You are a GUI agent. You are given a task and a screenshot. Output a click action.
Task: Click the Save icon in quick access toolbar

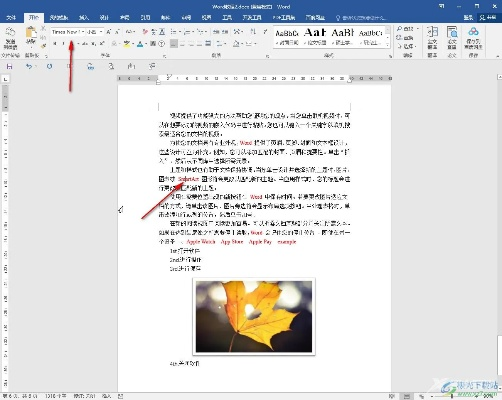[9, 67]
